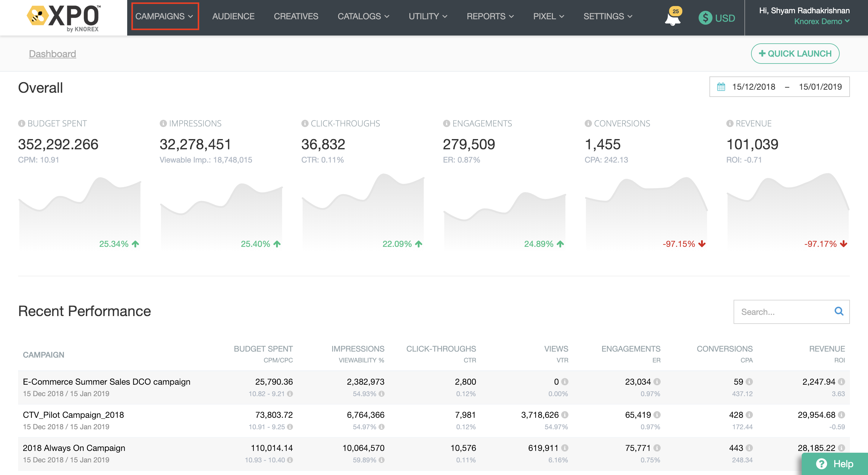868x475 pixels.
Task: Click the USD currency dollar icon
Action: click(705, 18)
